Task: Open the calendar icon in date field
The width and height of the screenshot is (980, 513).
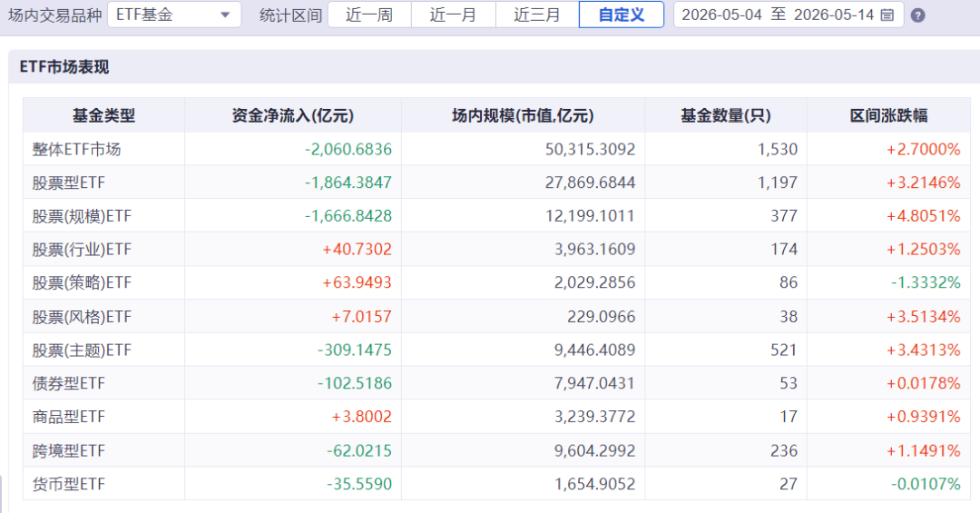Action: [x=887, y=15]
